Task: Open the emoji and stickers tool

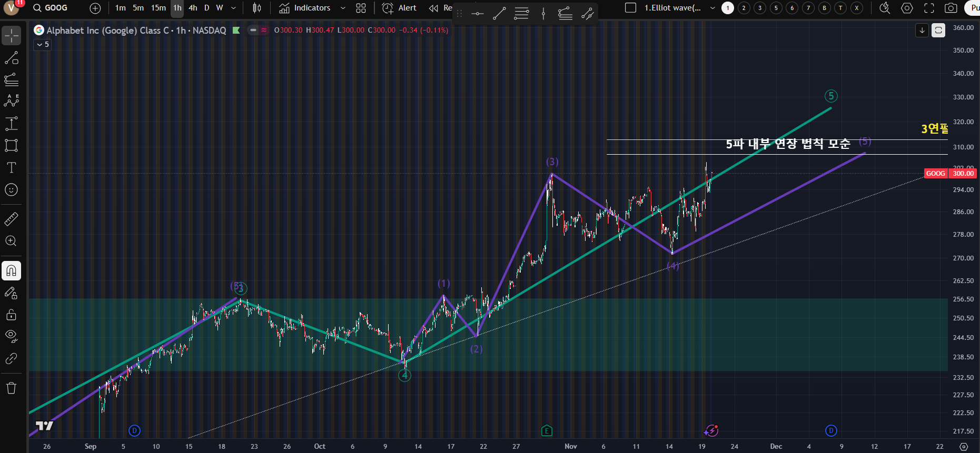Action: pos(12,190)
